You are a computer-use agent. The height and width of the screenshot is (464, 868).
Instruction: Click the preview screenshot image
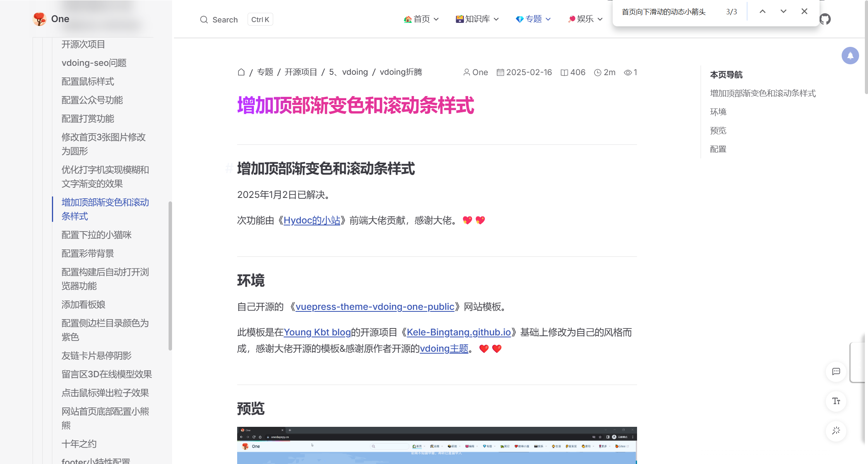437,445
